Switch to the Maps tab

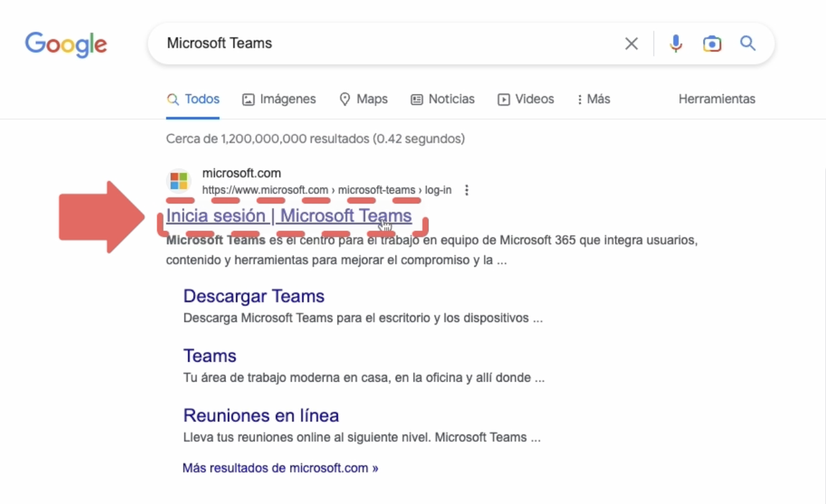pyautogui.click(x=363, y=99)
